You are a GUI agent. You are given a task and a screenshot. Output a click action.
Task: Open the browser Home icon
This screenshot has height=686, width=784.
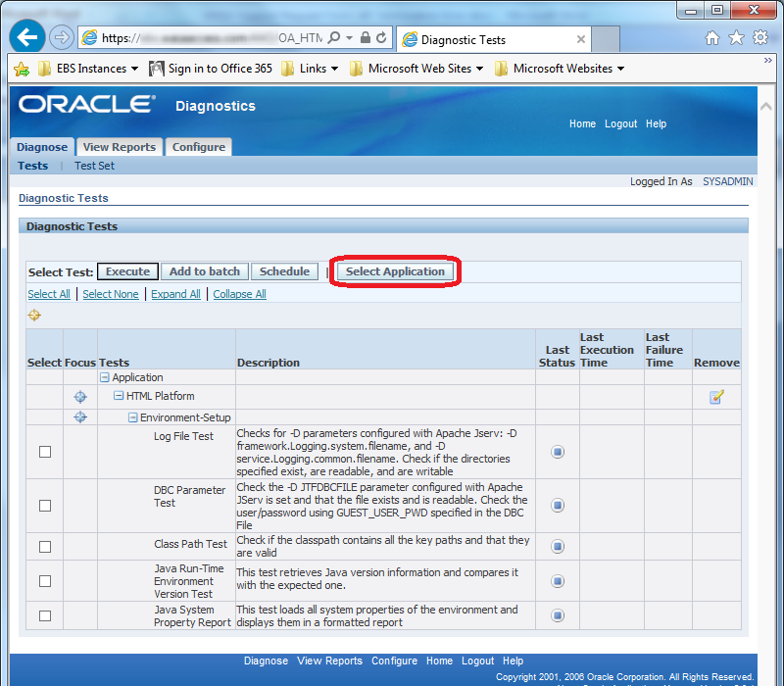(712, 38)
